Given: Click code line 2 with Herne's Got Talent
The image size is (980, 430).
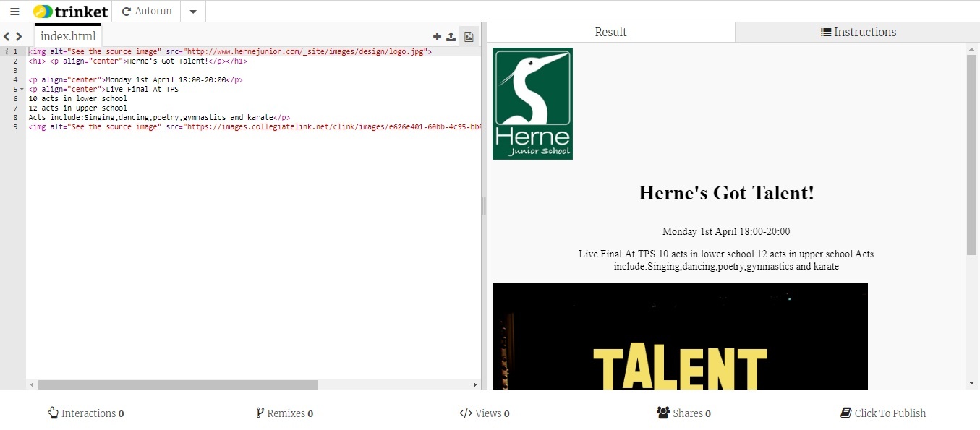Looking at the screenshot, I should [x=137, y=61].
